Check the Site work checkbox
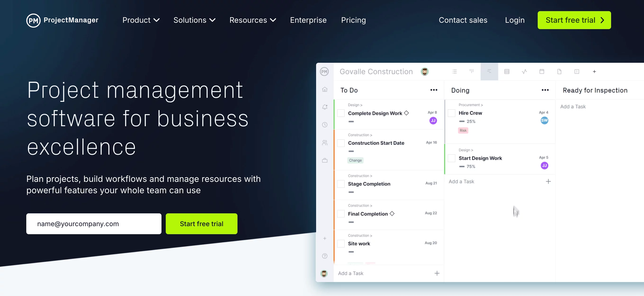Screen dimensions: 644x296 coord(341,243)
